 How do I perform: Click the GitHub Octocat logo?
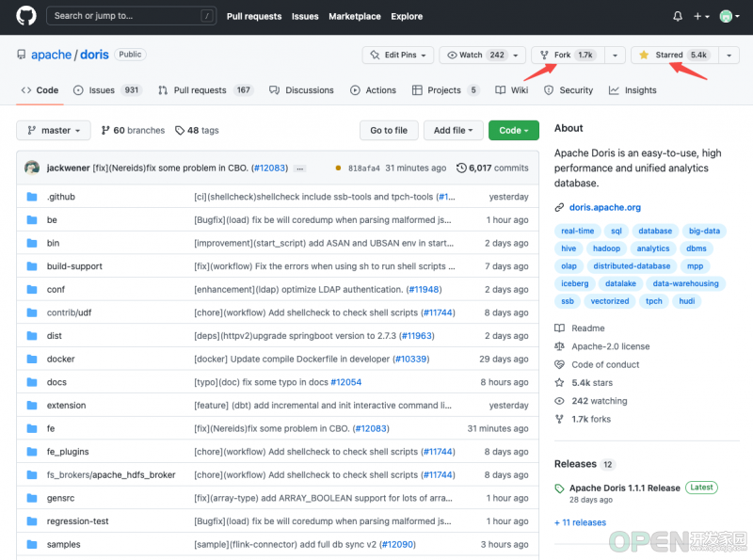click(26, 16)
